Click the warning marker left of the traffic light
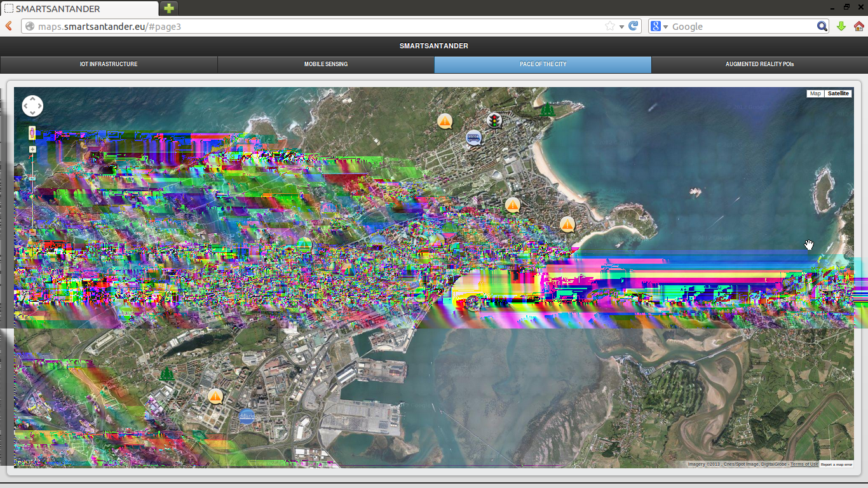 click(x=445, y=121)
